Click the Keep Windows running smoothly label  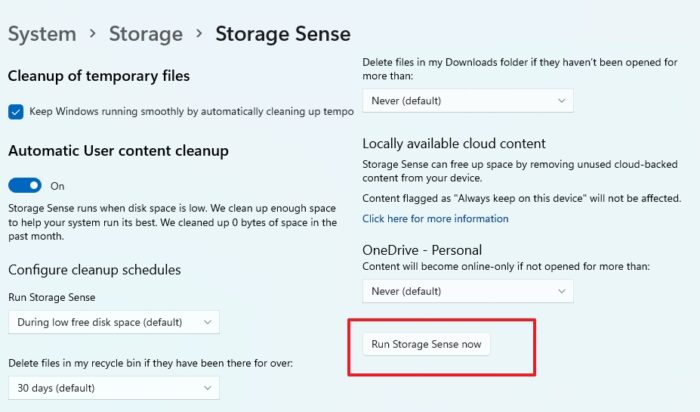click(x=192, y=112)
